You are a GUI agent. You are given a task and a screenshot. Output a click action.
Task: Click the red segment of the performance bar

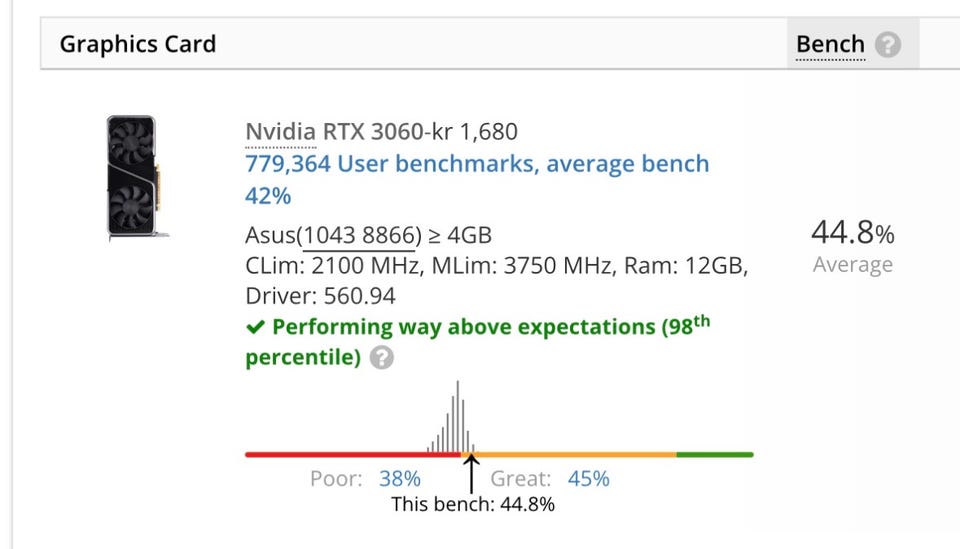point(350,455)
